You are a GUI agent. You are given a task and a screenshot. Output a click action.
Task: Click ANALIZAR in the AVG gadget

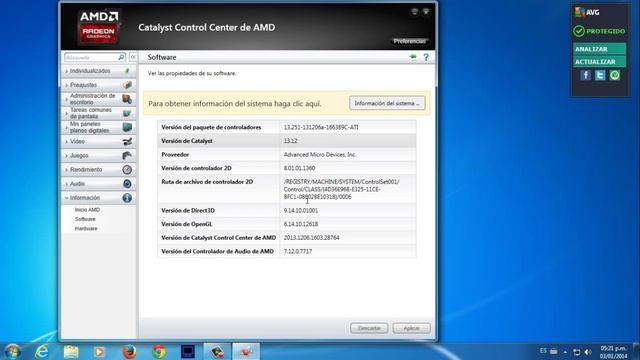tap(600, 49)
